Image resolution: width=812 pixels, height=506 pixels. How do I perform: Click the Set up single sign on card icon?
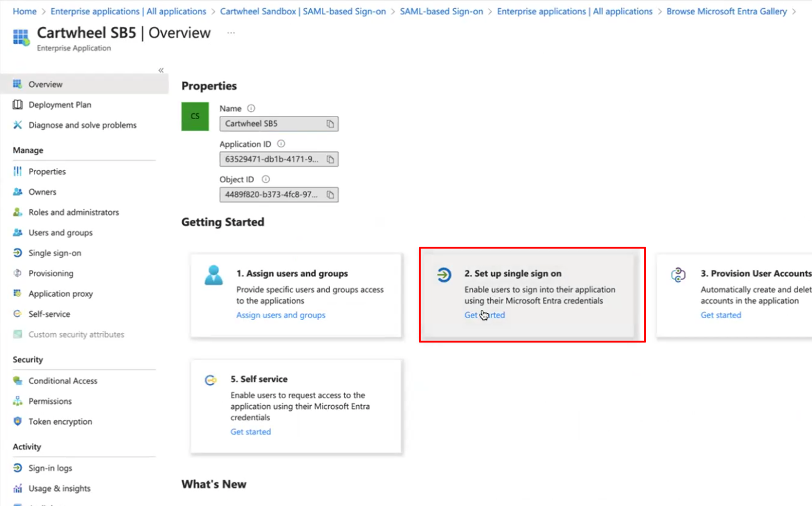point(444,275)
